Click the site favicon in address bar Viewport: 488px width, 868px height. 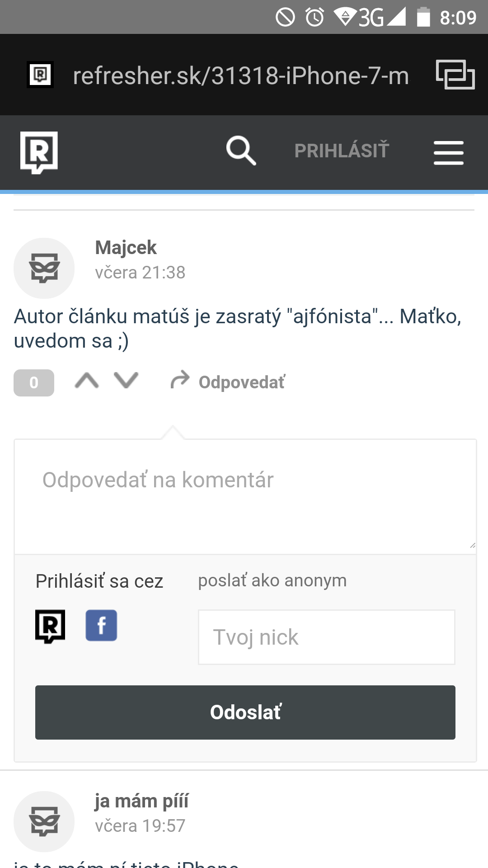pyautogui.click(x=40, y=75)
